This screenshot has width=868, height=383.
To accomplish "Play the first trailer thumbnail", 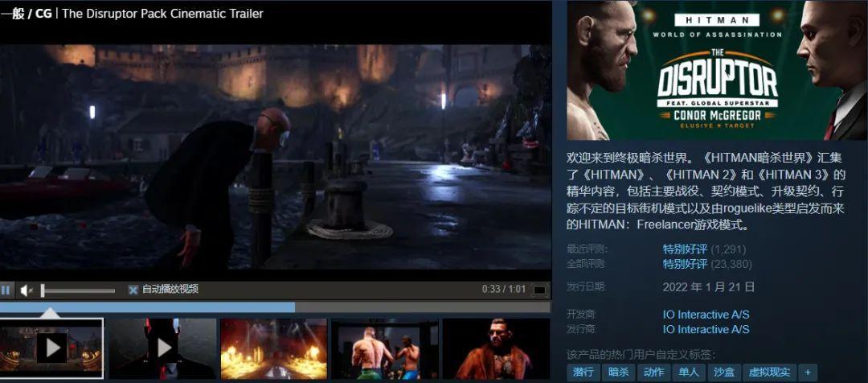I will (x=51, y=348).
